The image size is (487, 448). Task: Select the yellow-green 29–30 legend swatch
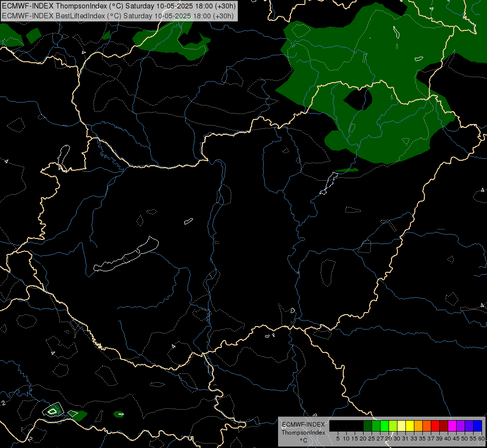[x=393, y=426]
